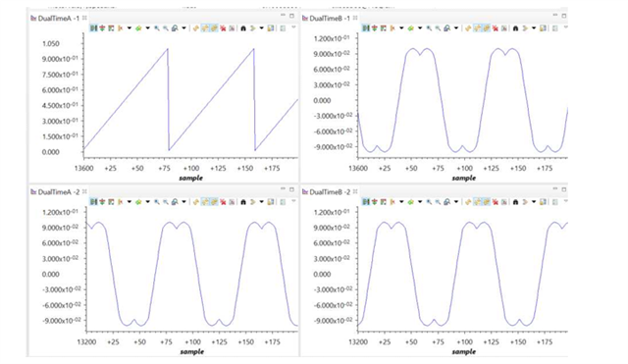Screen dimensions: 628x364
Task: Click zoom-in magnifier in DualTimeB -1 toolbar
Action: pyautogui.click(x=430, y=28)
